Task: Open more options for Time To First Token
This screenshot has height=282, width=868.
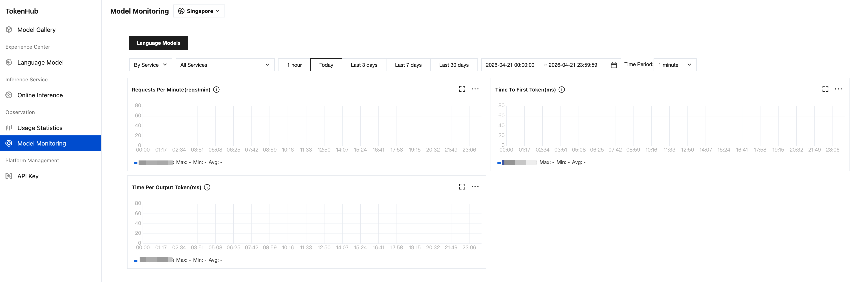Action: [x=838, y=89]
